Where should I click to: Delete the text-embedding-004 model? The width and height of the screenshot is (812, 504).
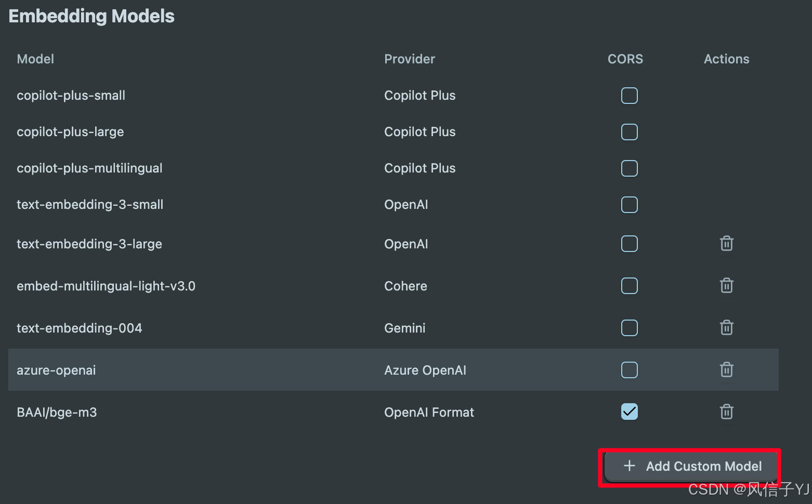coord(726,327)
